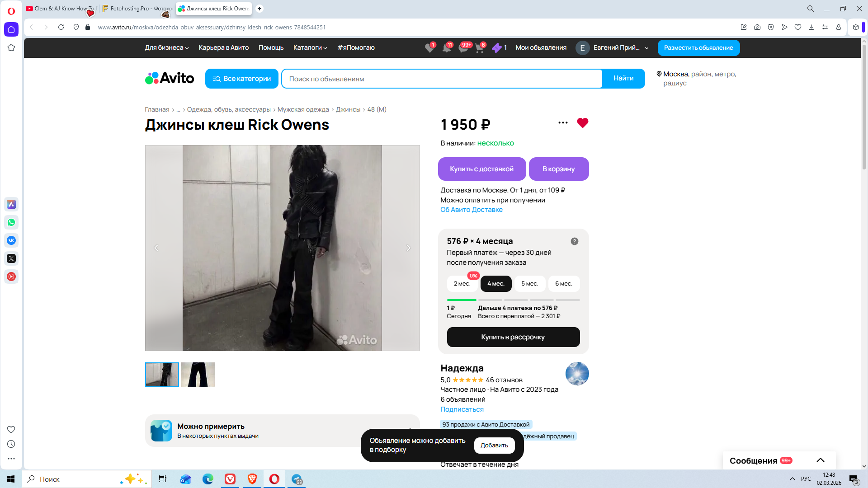
Task: Open messages chat icon in header
Action: 463,48
